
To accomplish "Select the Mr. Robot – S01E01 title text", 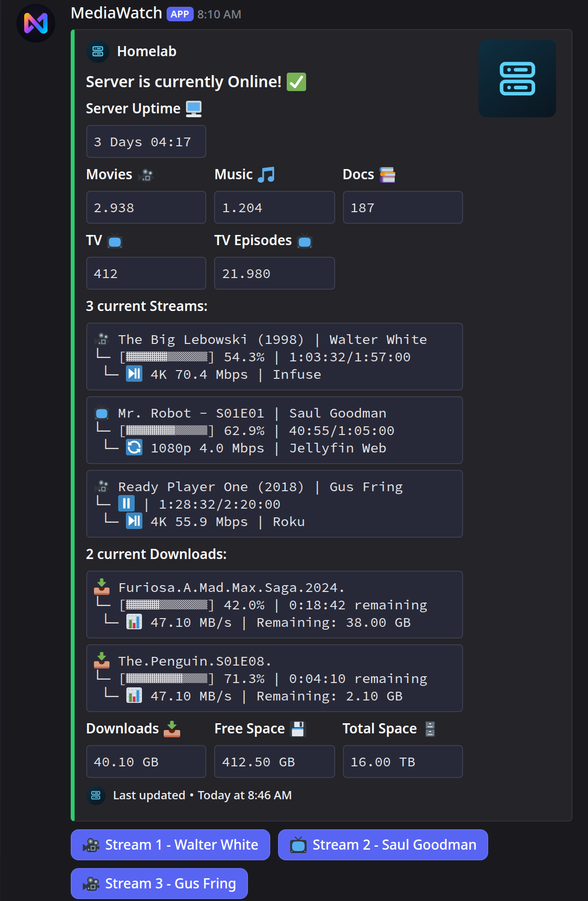I will click(x=191, y=413).
